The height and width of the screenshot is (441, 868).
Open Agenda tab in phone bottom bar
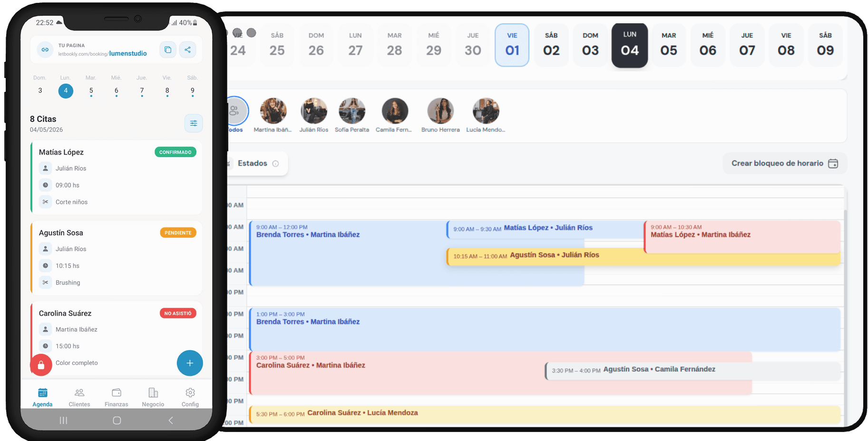[42, 397]
